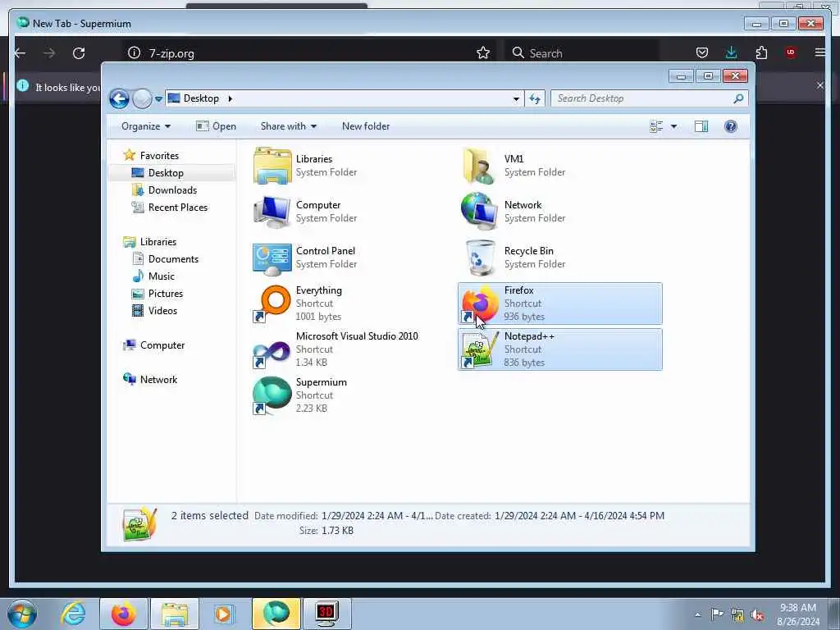Open the Libraries system folder icon
840x630 pixels.
(272, 166)
